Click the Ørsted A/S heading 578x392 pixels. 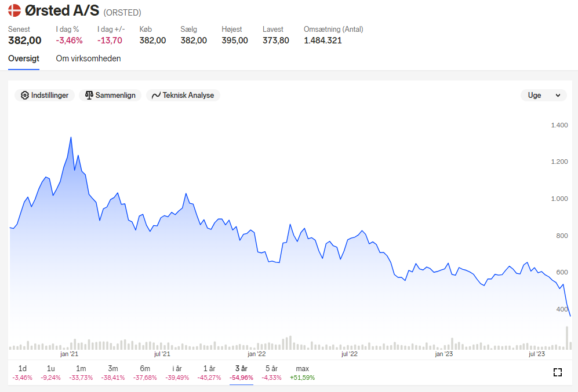(62, 10)
